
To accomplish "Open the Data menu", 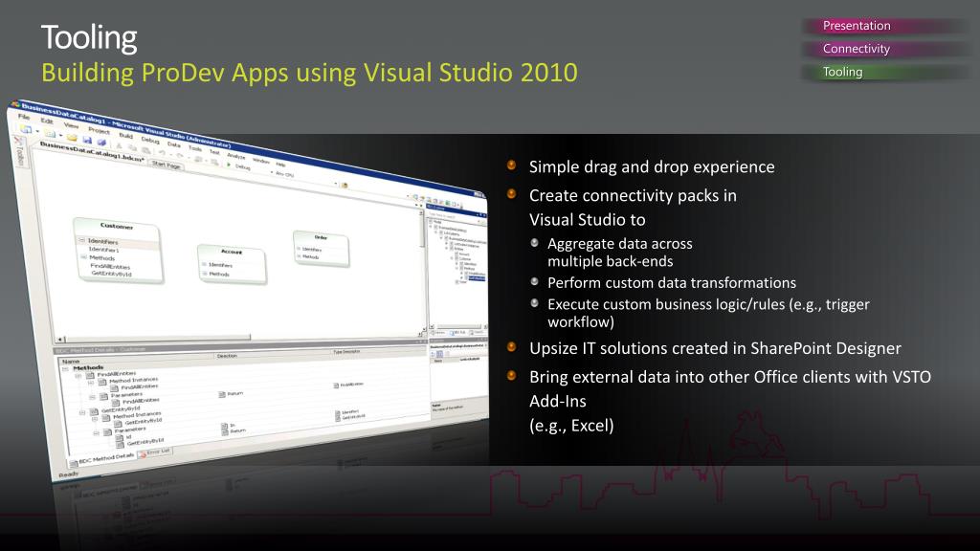I will pos(174,145).
